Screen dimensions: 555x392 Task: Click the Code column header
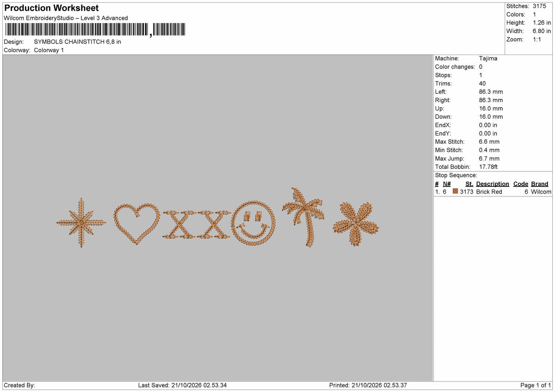tap(521, 184)
